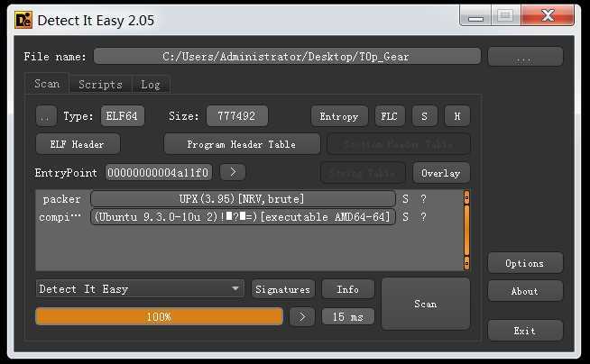This screenshot has height=364, width=590.
Task: Click the orange results scrollbar
Action: pos(466,230)
